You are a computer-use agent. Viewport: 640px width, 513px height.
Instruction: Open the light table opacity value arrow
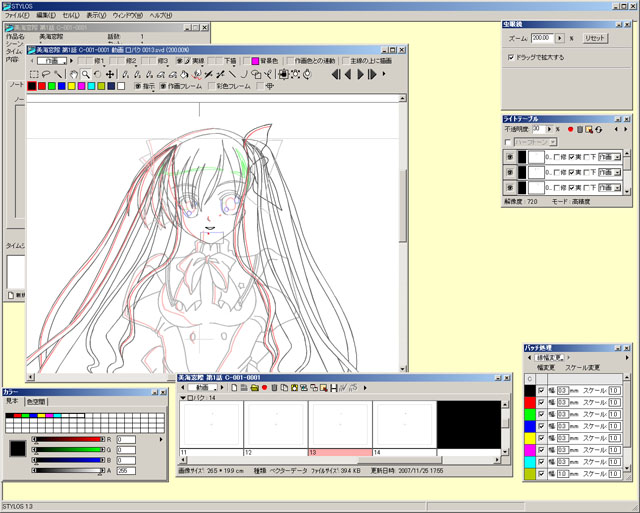click(549, 129)
